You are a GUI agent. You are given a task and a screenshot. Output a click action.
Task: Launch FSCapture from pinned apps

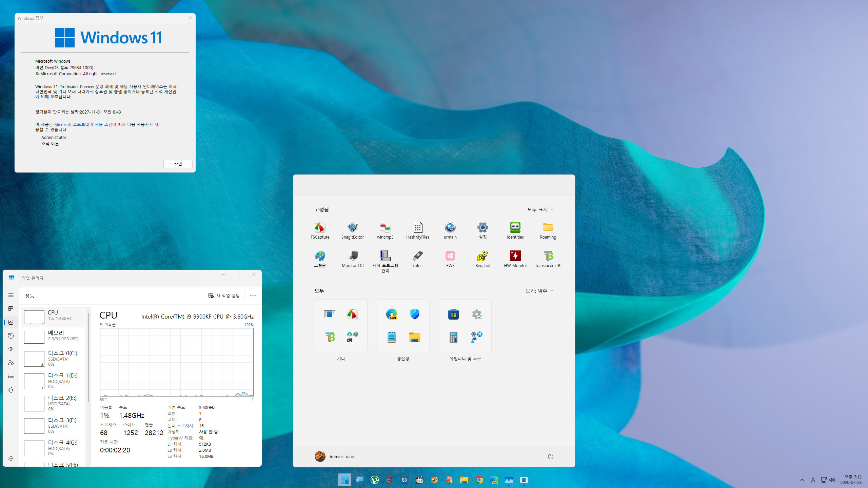pyautogui.click(x=320, y=230)
